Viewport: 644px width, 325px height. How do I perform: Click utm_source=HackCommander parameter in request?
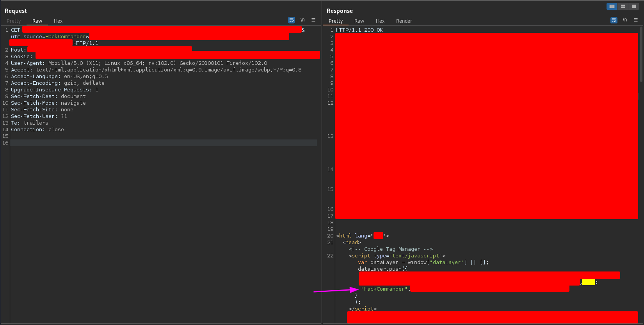(48, 37)
